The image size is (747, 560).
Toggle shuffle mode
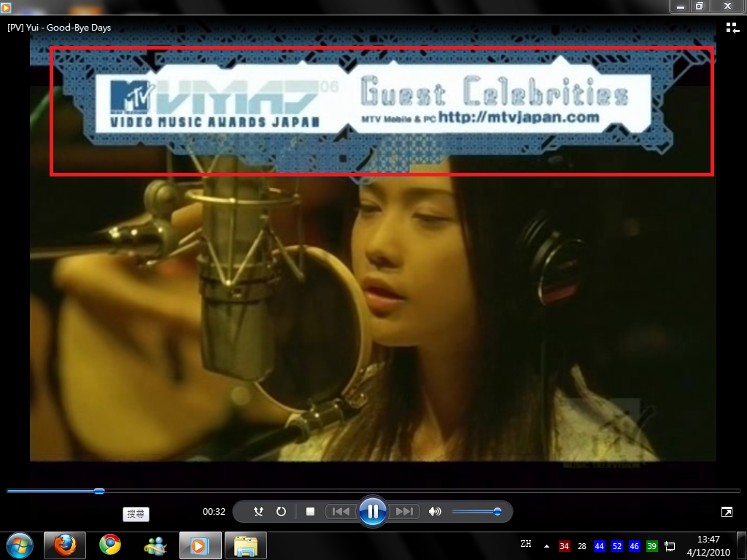258,511
